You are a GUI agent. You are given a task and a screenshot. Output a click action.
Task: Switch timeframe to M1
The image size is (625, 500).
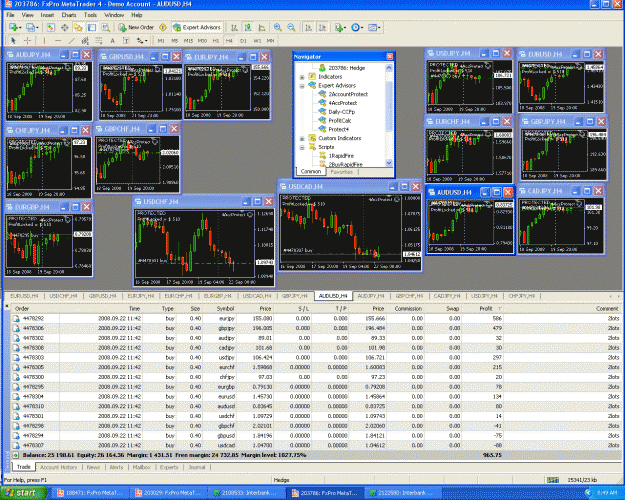pos(161,41)
